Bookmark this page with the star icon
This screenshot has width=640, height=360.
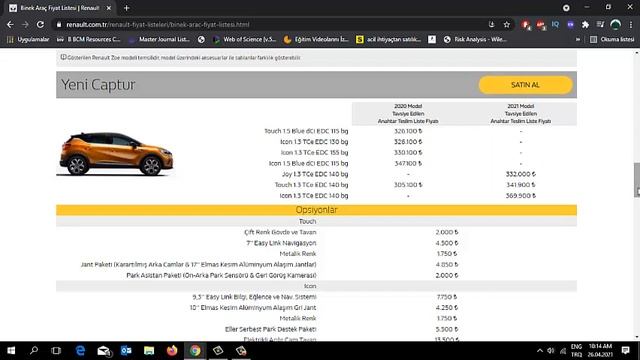click(x=507, y=24)
